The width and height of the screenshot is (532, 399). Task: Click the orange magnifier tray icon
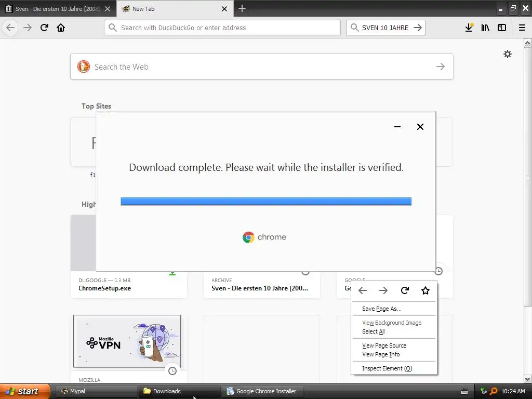(x=494, y=391)
